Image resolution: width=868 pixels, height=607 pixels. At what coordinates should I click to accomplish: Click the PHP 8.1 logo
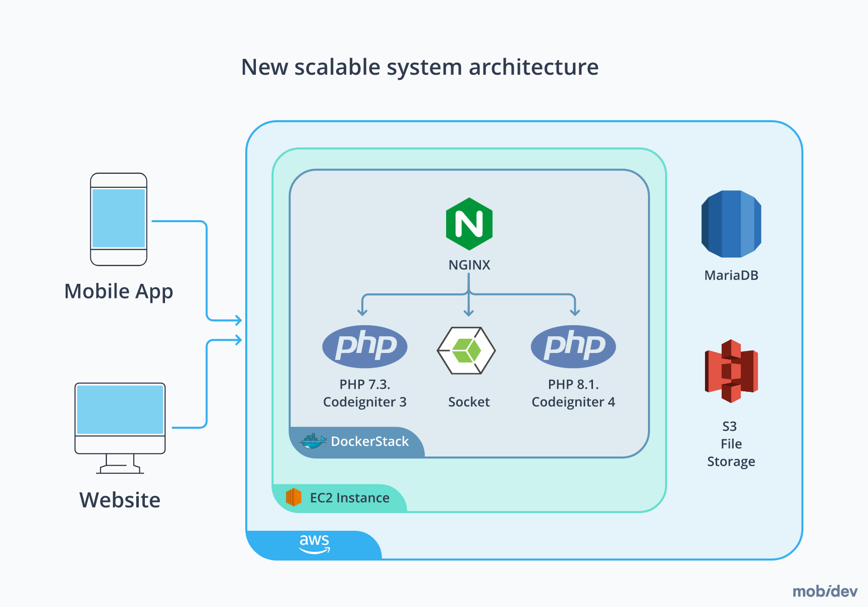(573, 346)
